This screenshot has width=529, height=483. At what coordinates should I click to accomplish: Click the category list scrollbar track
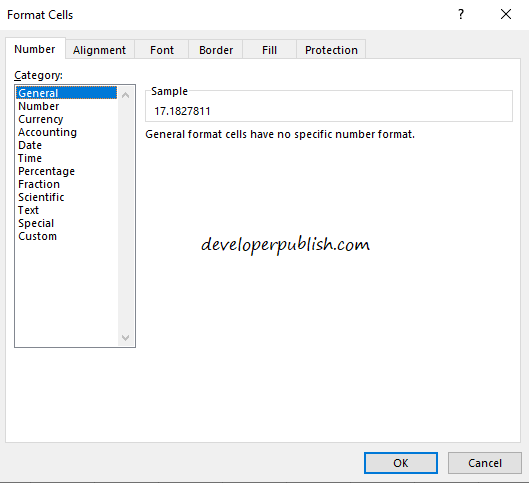pos(126,216)
